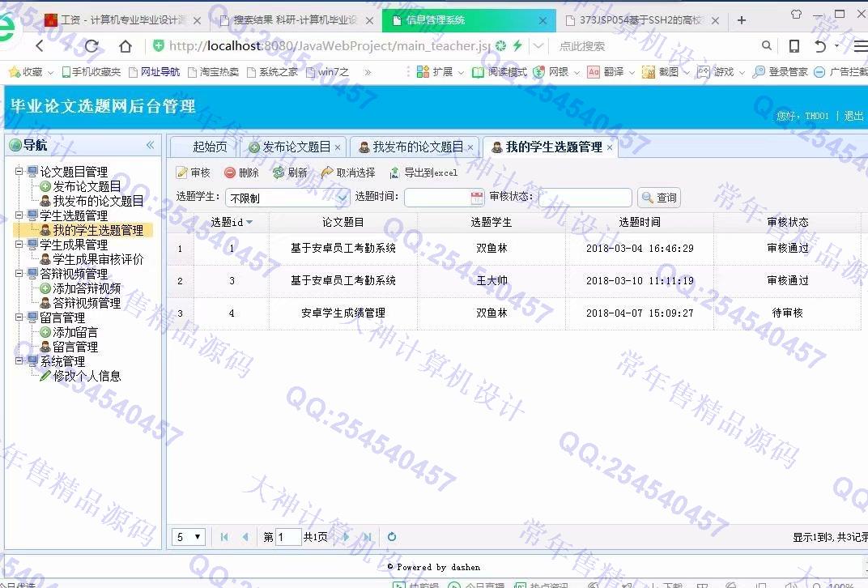This screenshot has width=868, height=588.
Task: Click the 审核状态 column header
Action: (788, 222)
